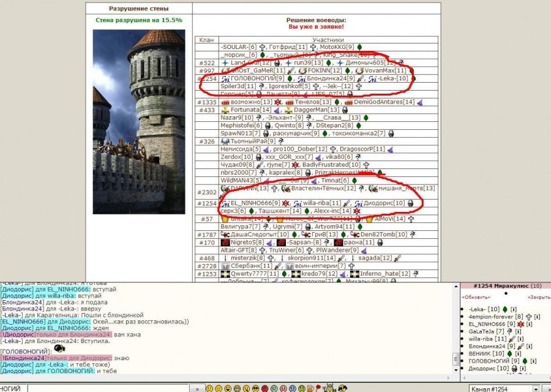Click the clan #433 number
The image size is (551, 392).
(x=207, y=110)
